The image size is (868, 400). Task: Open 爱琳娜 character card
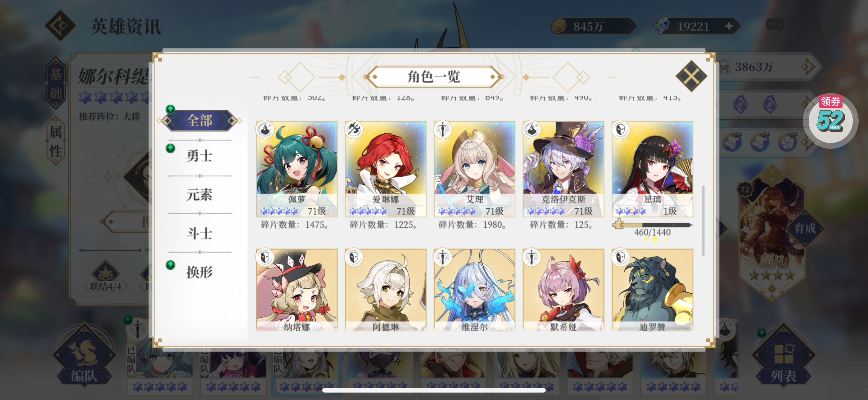click(386, 169)
